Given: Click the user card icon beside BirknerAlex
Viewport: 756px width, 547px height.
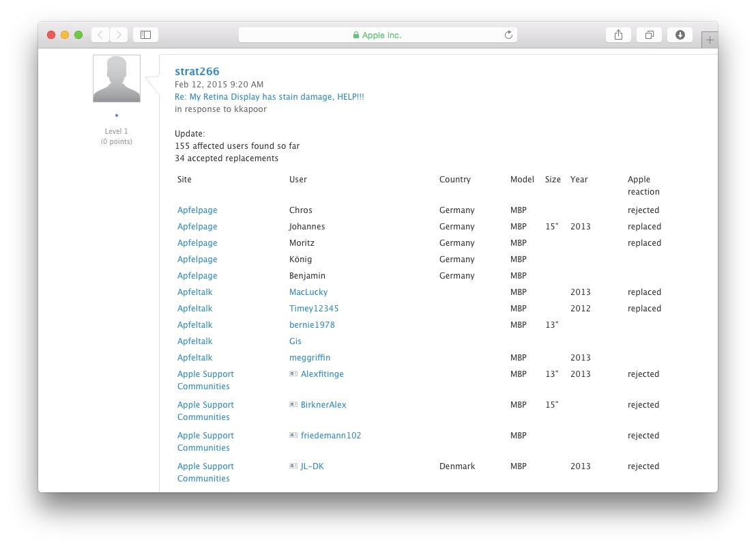Looking at the screenshot, I should pos(293,405).
